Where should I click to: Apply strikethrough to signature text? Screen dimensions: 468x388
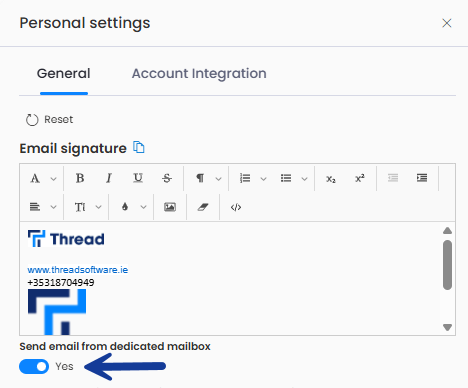pyautogui.click(x=167, y=178)
